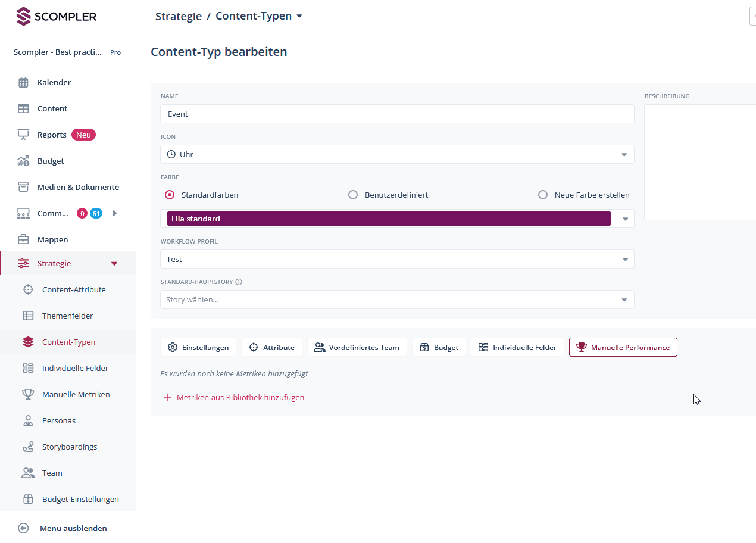
Task: Click the Storyboardings route icon
Action: [x=28, y=447]
